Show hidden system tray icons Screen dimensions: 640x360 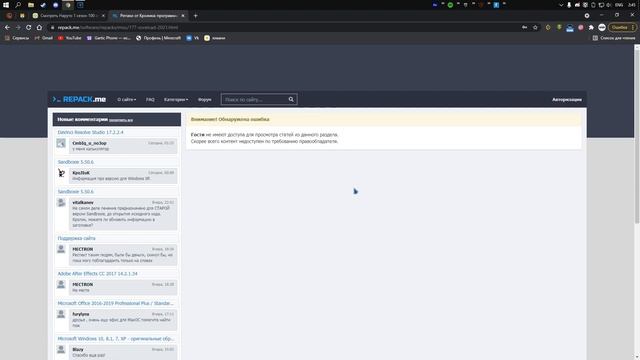pyautogui.click(x=561, y=5)
